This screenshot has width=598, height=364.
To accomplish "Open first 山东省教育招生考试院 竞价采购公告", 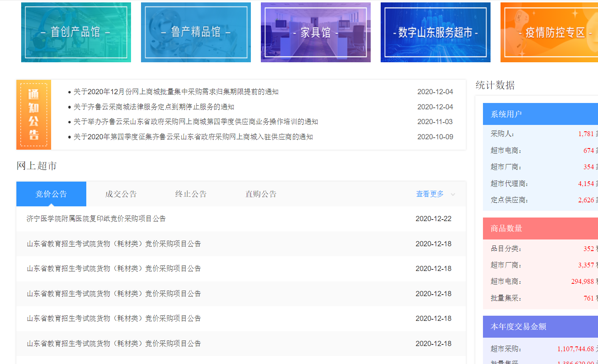I will click(114, 244).
